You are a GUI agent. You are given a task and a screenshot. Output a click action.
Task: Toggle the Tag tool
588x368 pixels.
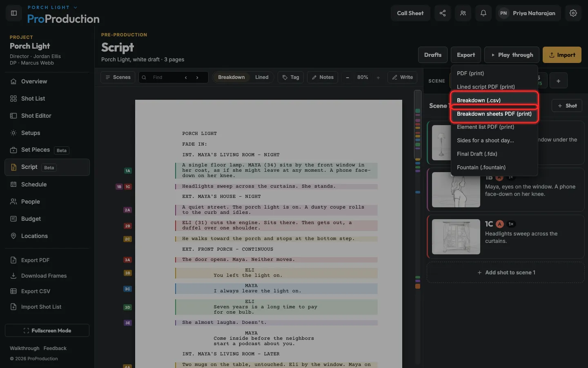click(291, 77)
